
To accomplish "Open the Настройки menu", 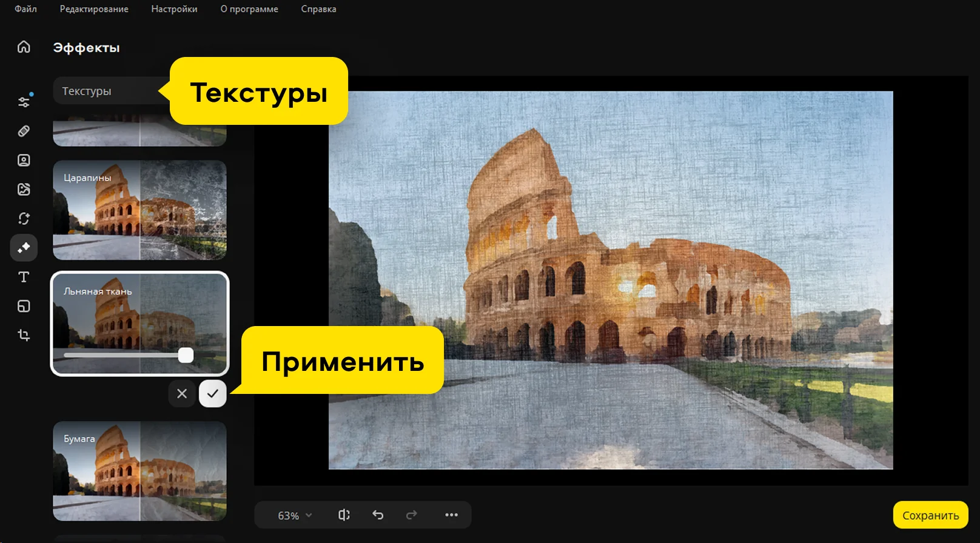I will (x=174, y=9).
